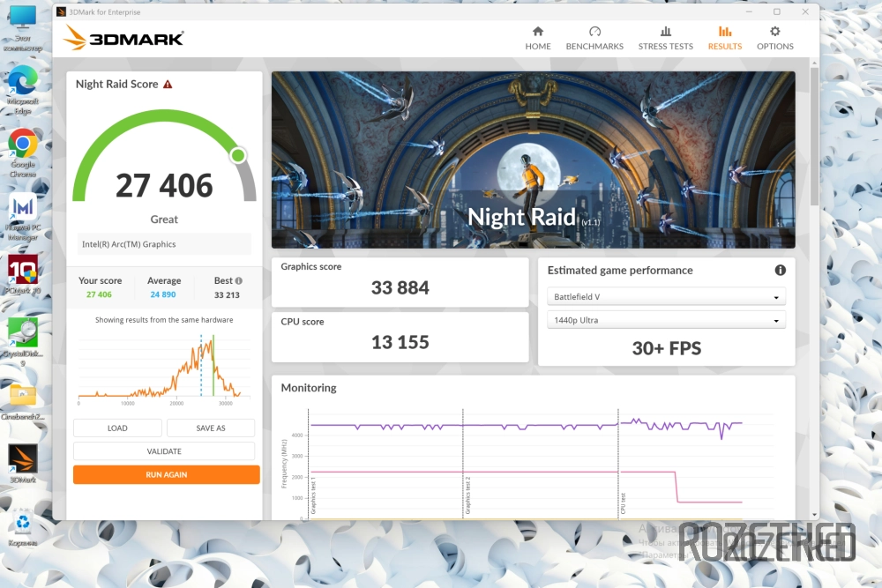Click info icon next to Best score
The image size is (882, 588).
click(238, 281)
